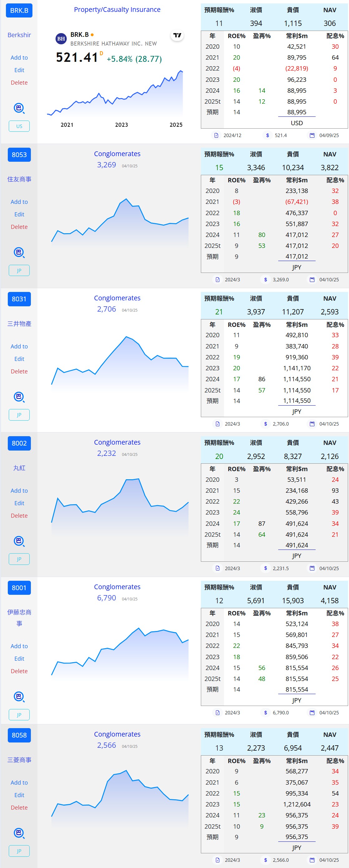
Task: Click 8002 calendar date icon
Action: pyautogui.click(x=312, y=569)
